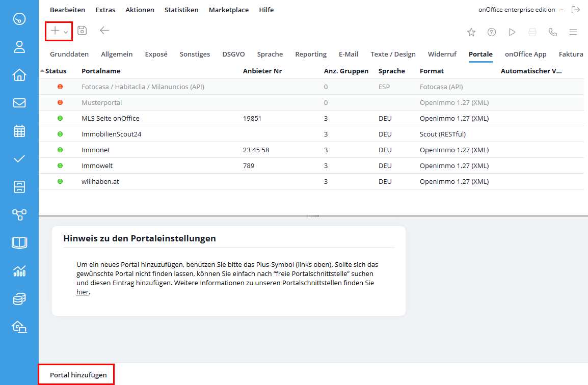Viewport: 588px width, 385px height.
Task: Select the willhaben.at portal row
Action: [x=311, y=181]
